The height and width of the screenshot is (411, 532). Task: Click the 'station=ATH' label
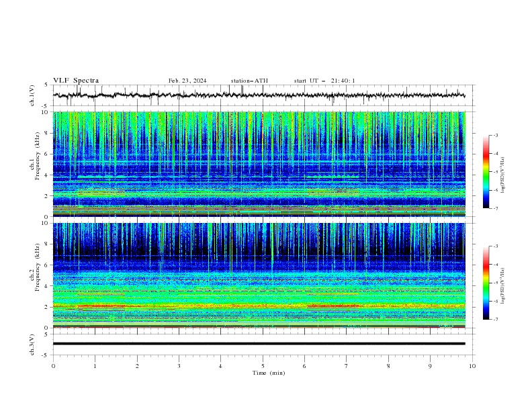pos(249,81)
